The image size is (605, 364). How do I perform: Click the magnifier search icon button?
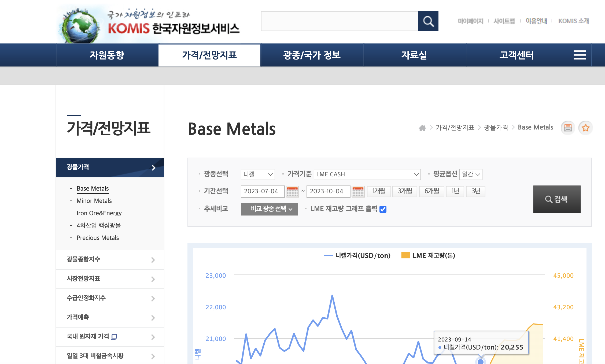point(428,21)
